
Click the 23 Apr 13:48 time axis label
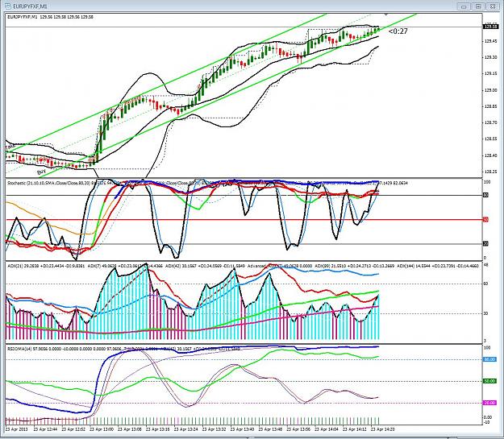(270, 429)
